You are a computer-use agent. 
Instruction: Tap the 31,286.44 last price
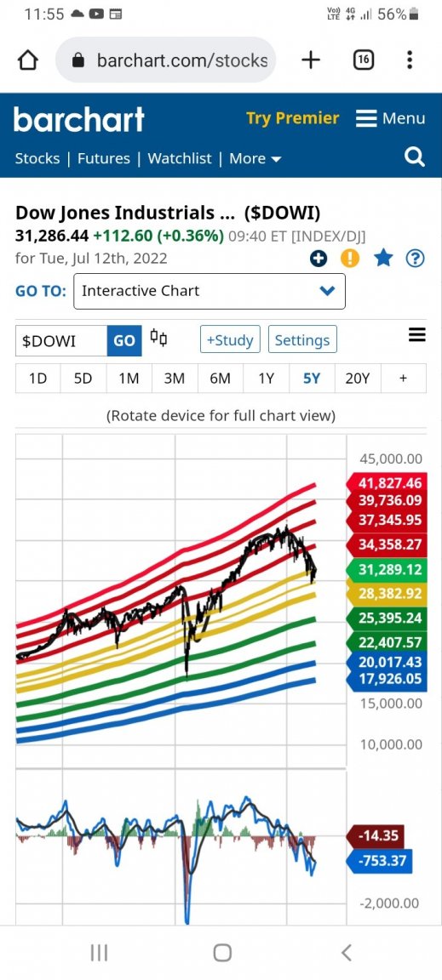point(51,236)
